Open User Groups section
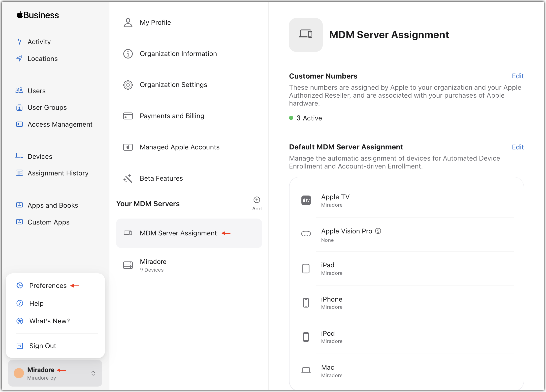The image size is (546, 392). tap(47, 107)
